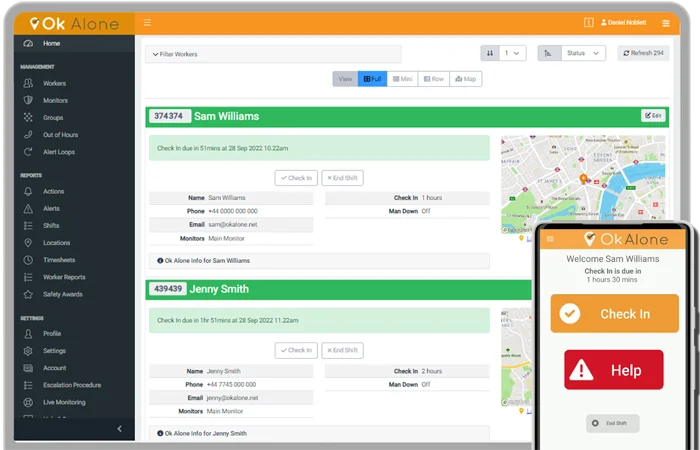
Task: Switch to the Map view tab
Action: click(466, 79)
